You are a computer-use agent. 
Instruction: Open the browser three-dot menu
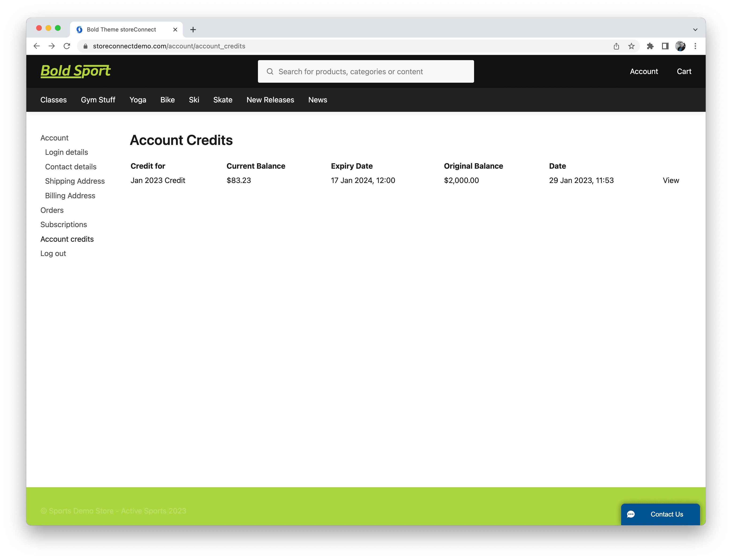[695, 46]
